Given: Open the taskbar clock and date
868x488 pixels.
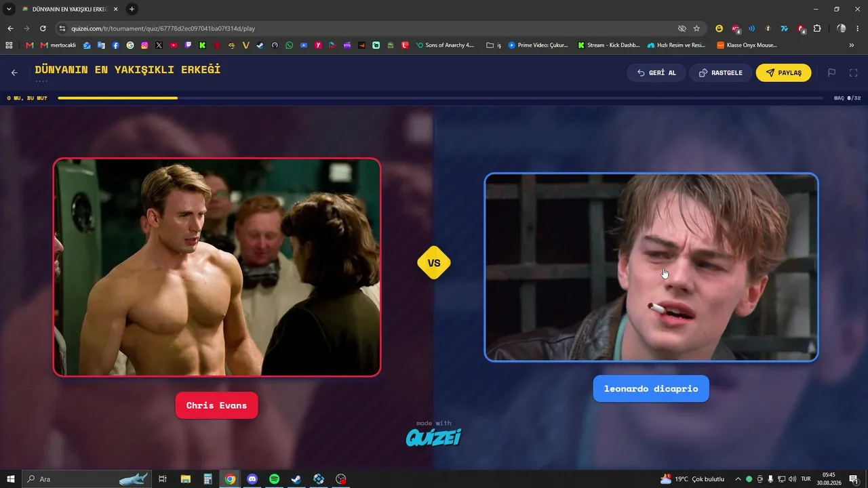Looking at the screenshot, I should click(829, 479).
